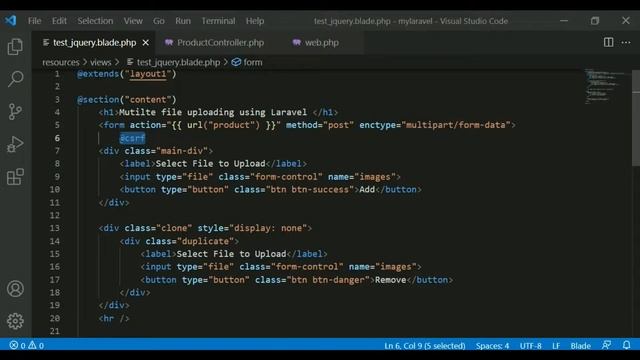Click the form action line 5
640x360 pixels.
(x=307, y=125)
